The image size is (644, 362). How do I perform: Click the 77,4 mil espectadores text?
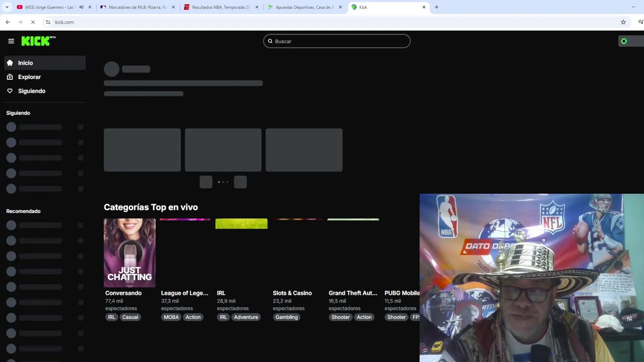point(121,305)
